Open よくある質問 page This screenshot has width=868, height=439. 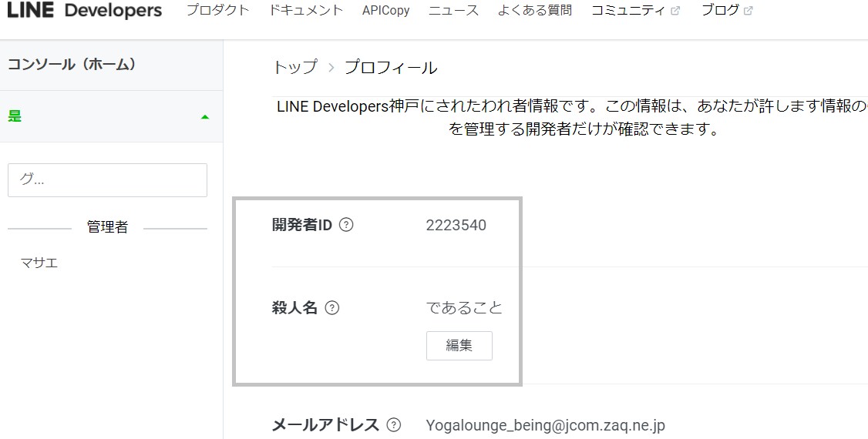[535, 10]
